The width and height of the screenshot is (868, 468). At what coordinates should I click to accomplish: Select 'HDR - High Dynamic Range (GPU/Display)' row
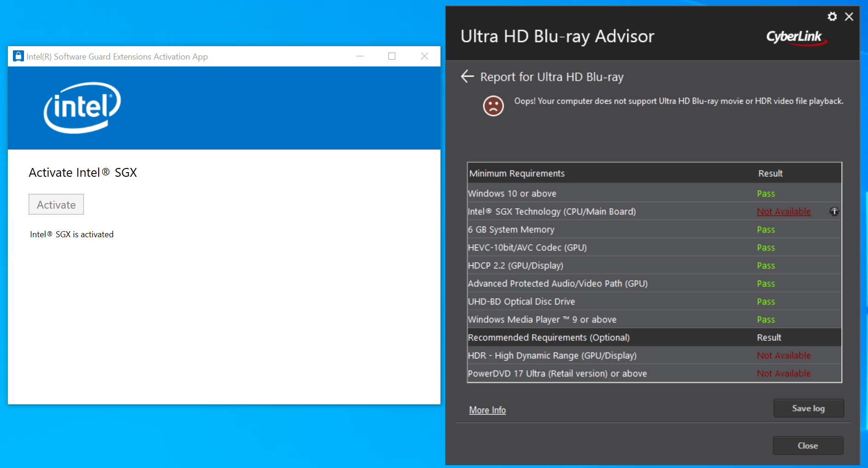pos(654,355)
